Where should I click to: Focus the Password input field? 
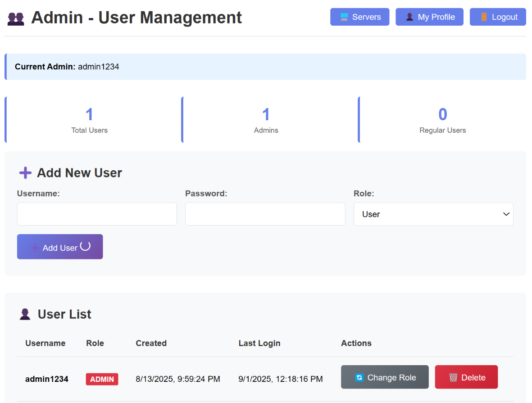pyautogui.click(x=265, y=214)
